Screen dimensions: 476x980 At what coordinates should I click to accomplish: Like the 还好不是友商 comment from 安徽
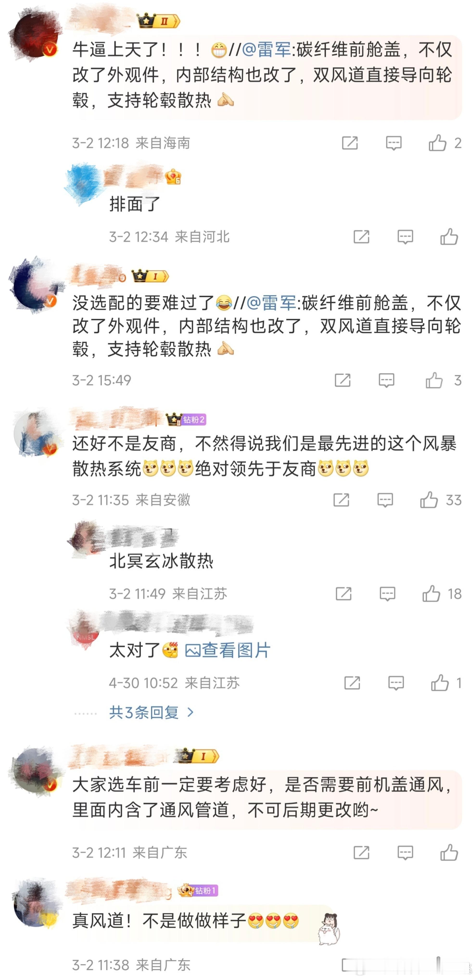[x=429, y=500]
